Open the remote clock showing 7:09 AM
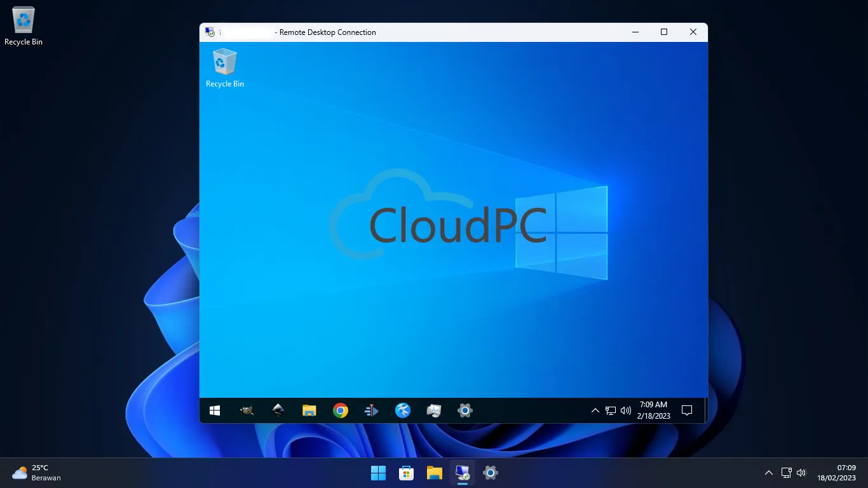 pos(654,410)
